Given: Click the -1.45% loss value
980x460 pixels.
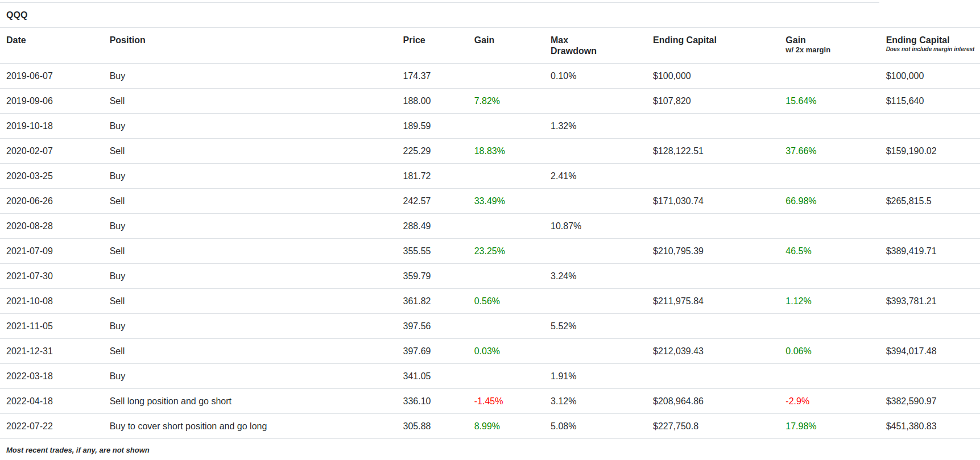Looking at the screenshot, I should pos(489,401).
